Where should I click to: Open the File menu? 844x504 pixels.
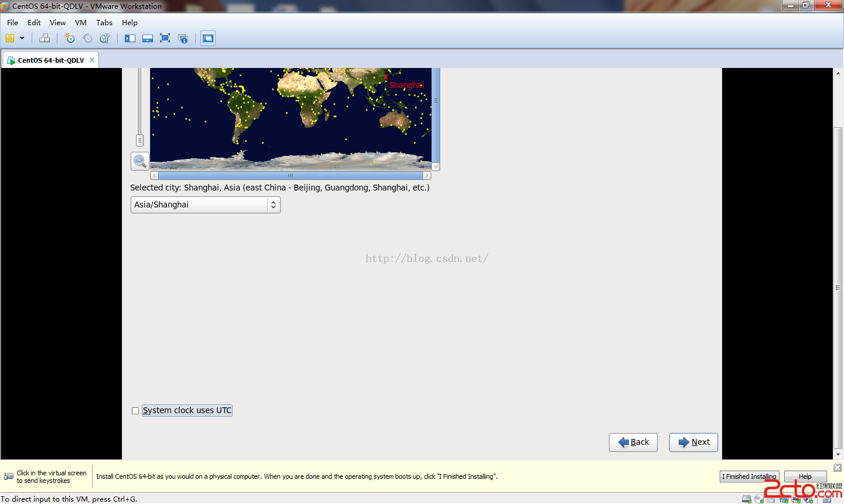(x=12, y=22)
